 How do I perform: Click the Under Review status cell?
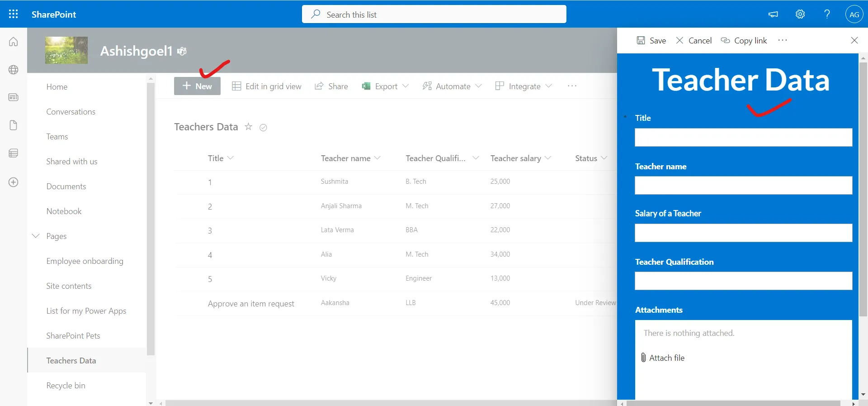(595, 302)
